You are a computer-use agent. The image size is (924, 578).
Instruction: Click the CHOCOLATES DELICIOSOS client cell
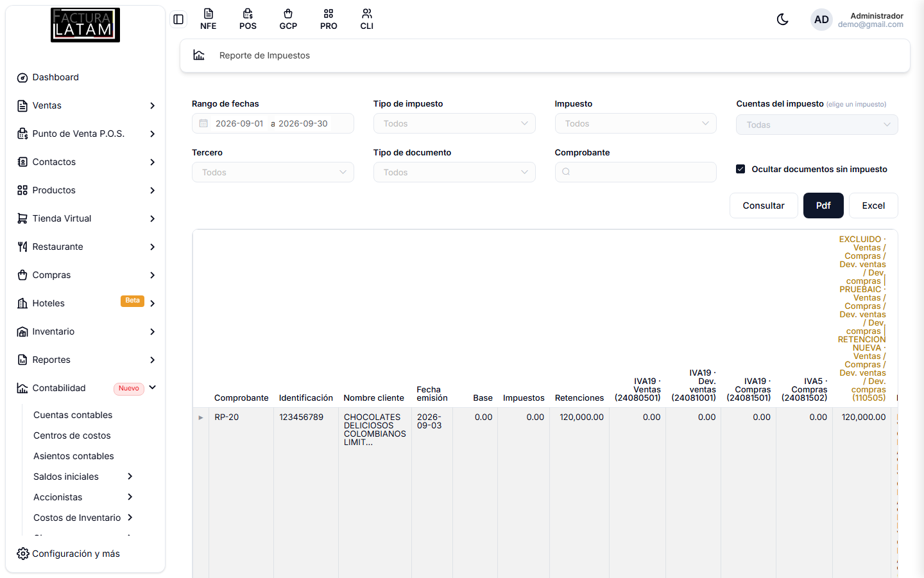tap(375, 430)
